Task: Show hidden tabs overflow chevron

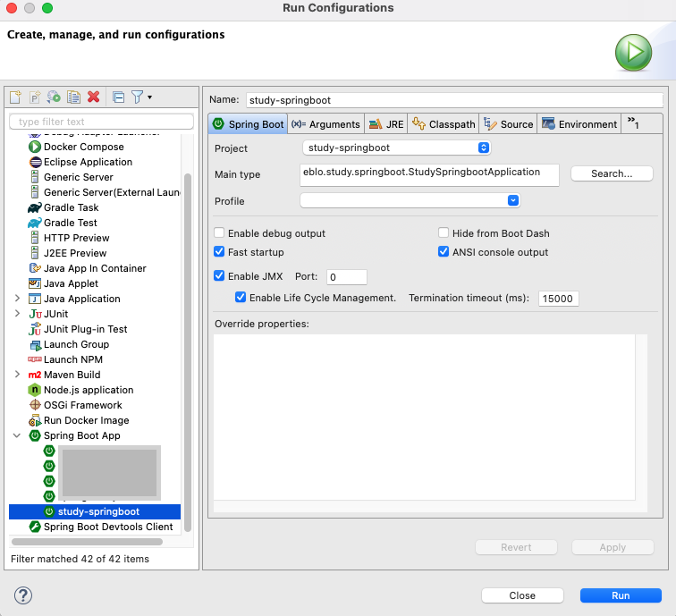Action: (633, 122)
